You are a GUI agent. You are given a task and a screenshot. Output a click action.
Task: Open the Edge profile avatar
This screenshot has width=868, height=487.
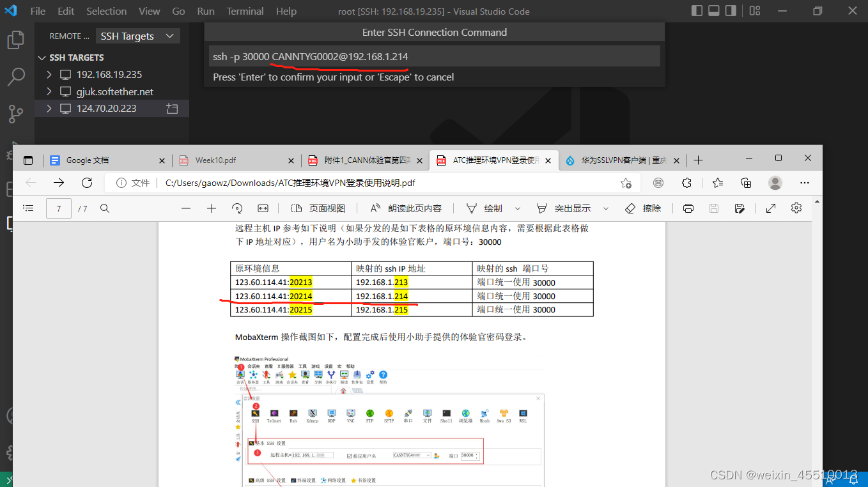coord(775,183)
